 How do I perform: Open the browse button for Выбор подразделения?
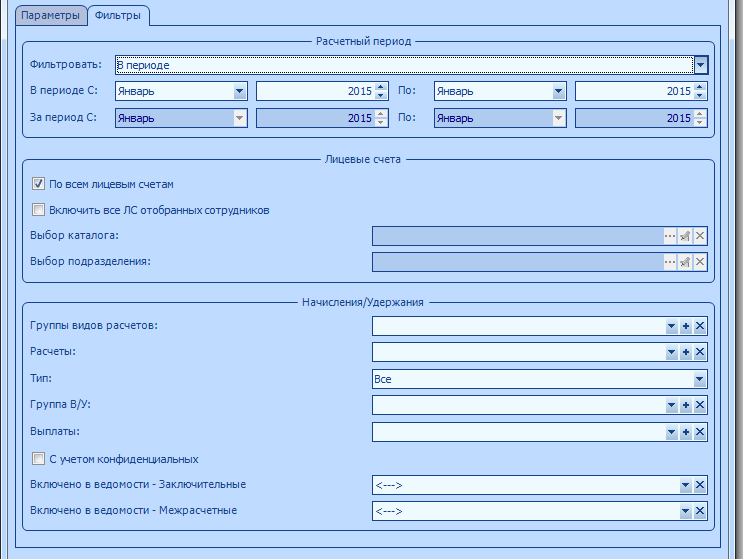670,262
